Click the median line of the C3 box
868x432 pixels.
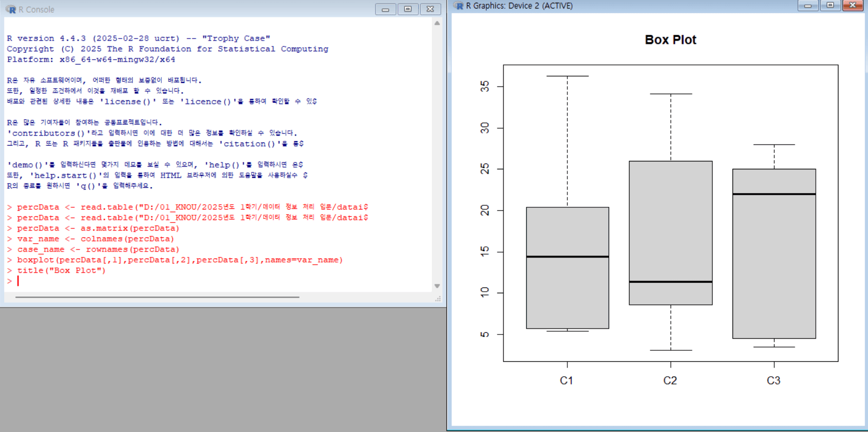774,194
